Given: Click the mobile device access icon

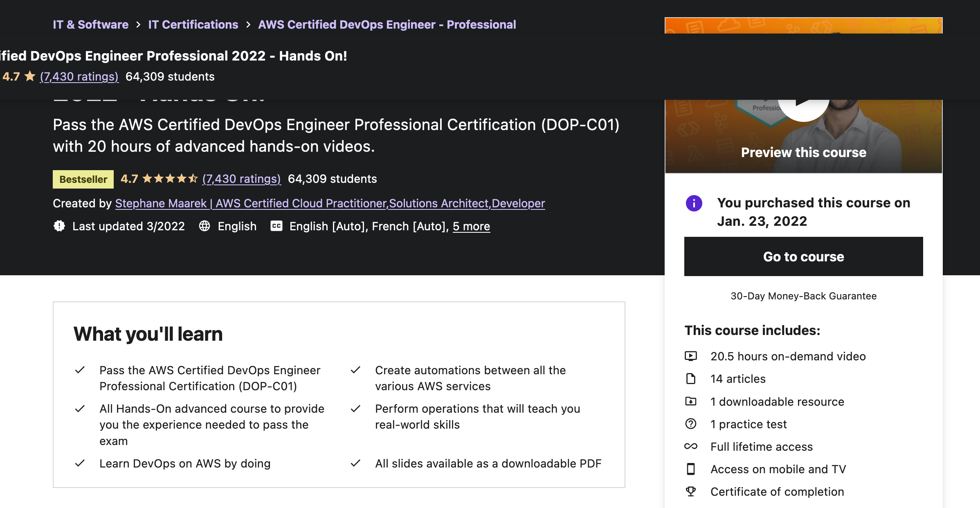Looking at the screenshot, I should pos(691,469).
